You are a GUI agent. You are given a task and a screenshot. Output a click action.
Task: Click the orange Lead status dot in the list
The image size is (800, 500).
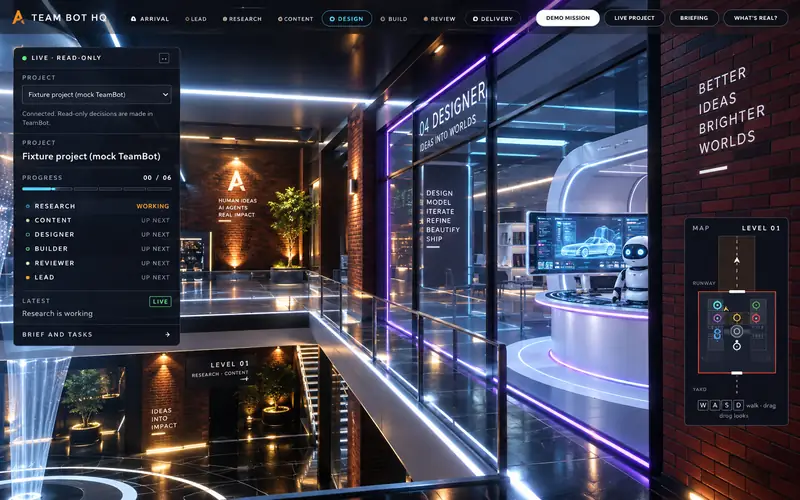point(28,278)
